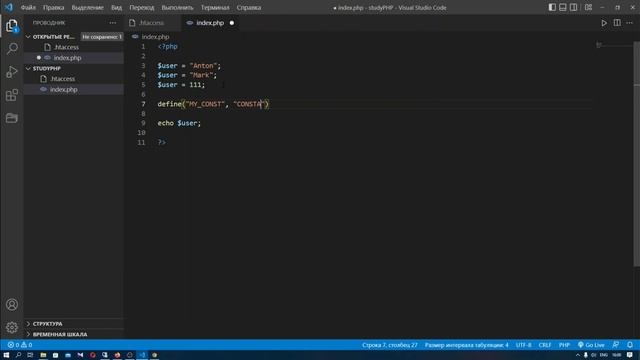
Task: Switch to the index.php editor tab
Action: click(x=210, y=23)
